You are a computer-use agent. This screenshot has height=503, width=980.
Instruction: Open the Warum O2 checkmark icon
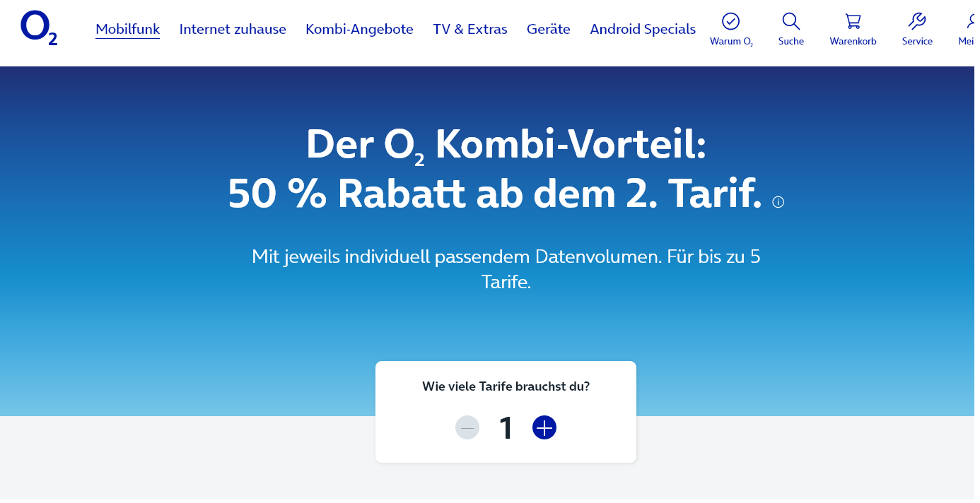[x=731, y=21]
